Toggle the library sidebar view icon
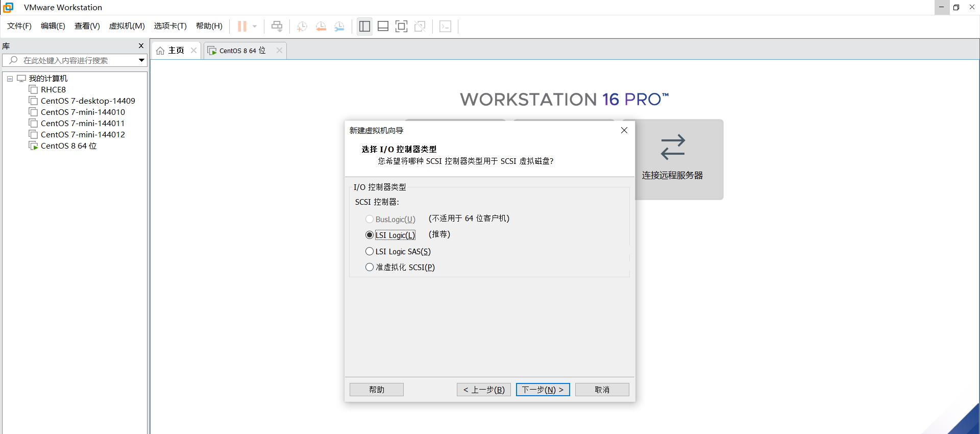The height and width of the screenshot is (434, 980). [364, 26]
